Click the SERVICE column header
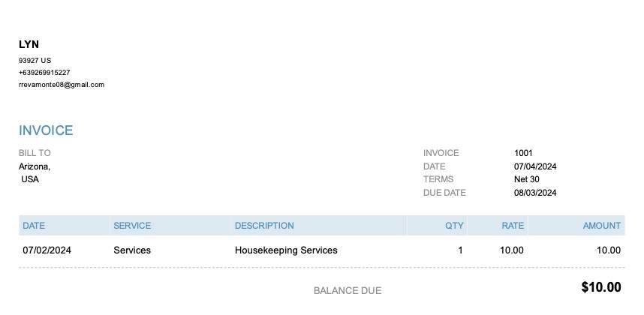The height and width of the screenshot is (315, 644). (132, 226)
